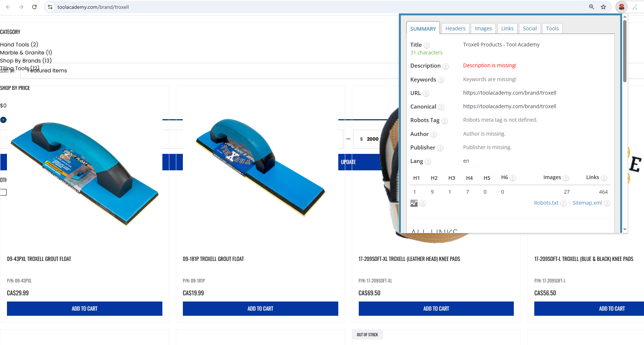The height and width of the screenshot is (345, 644).
Task: Click the zoom magnifier icon in address bar
Action: click(x=591, y=7)
